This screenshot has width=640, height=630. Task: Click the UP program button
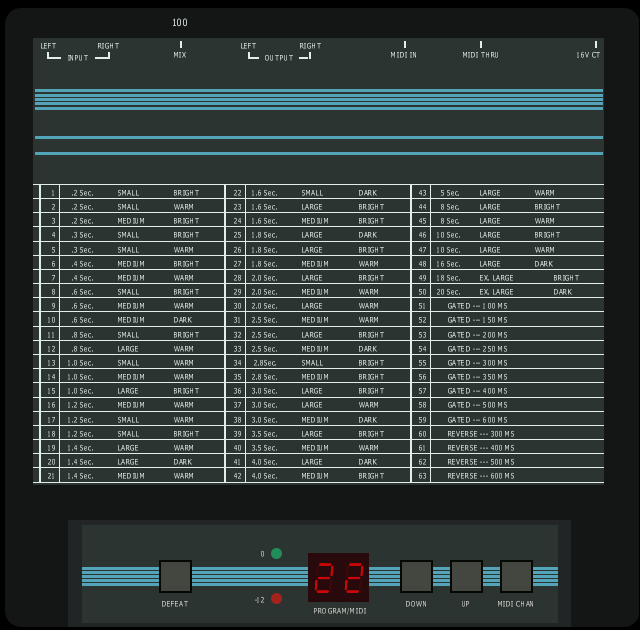(x=466, y=576)
